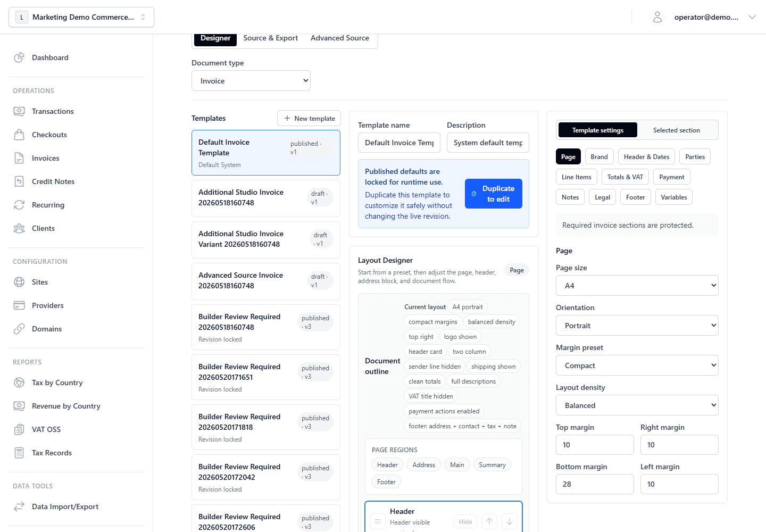Open the Dashboard icon in sidebar

click(x=19, y=57)
